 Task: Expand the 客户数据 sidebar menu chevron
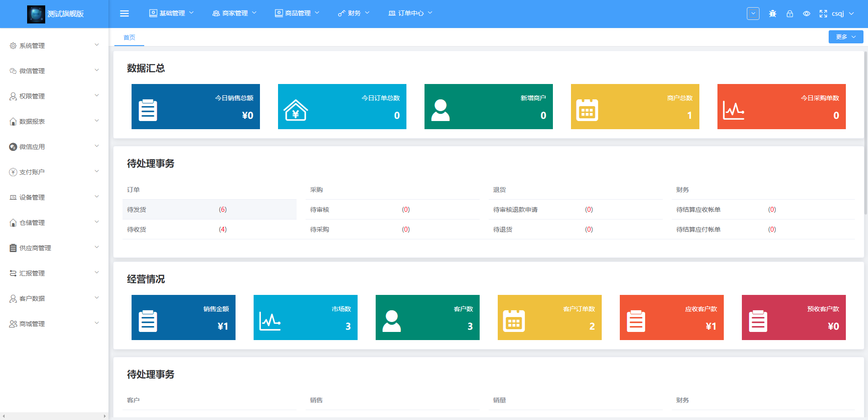click(x=96, y=298)
